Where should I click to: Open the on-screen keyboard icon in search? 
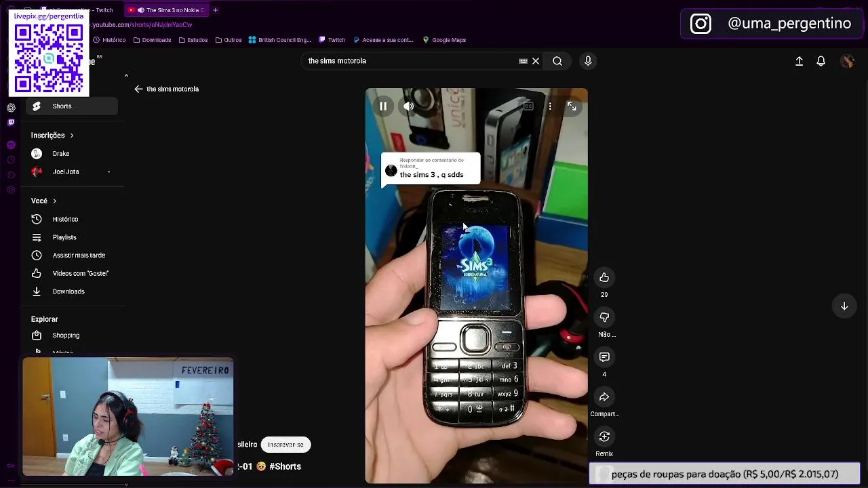(523, 61)
